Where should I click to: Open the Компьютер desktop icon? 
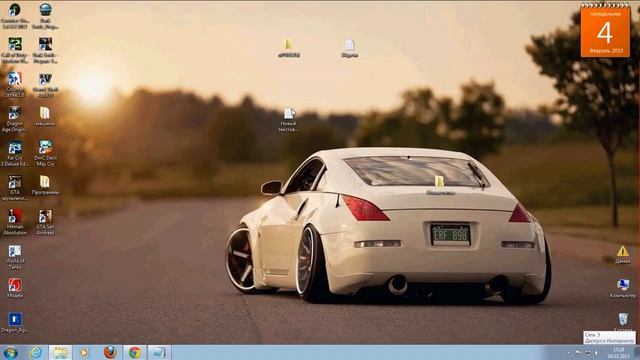(x=623, y=288)
